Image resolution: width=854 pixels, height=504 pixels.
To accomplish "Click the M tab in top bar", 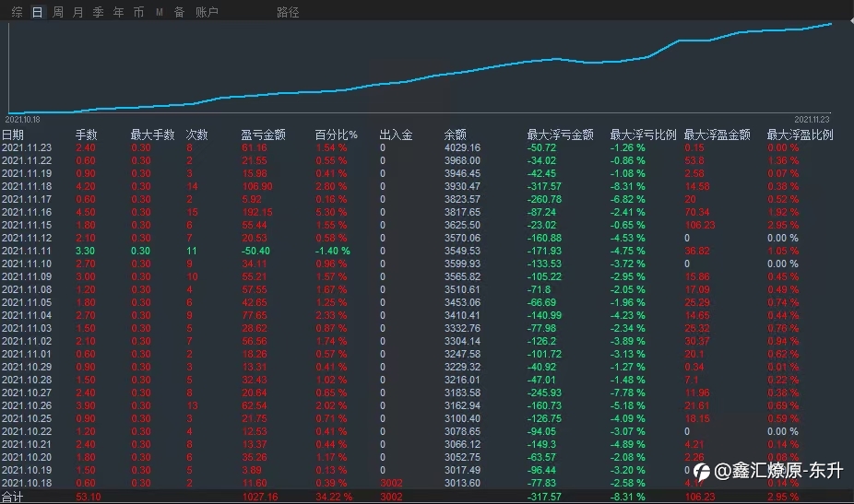I will (x=159, y=12).
